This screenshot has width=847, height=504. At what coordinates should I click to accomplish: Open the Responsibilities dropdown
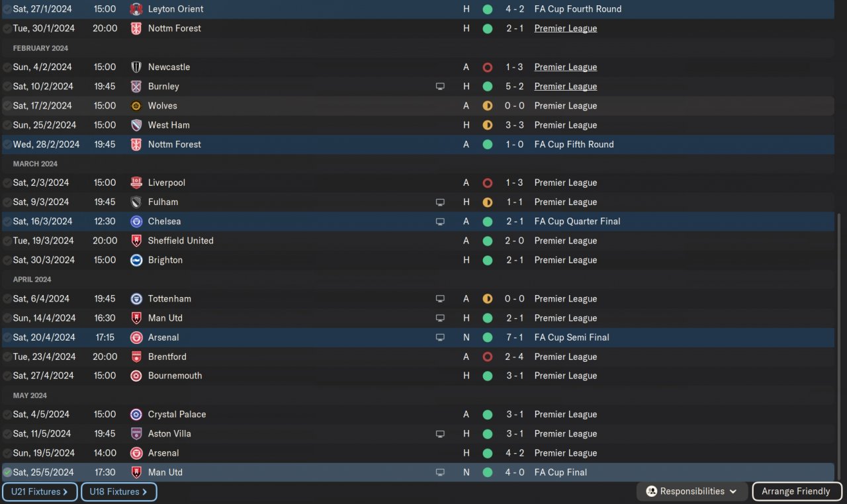point(692,491)
